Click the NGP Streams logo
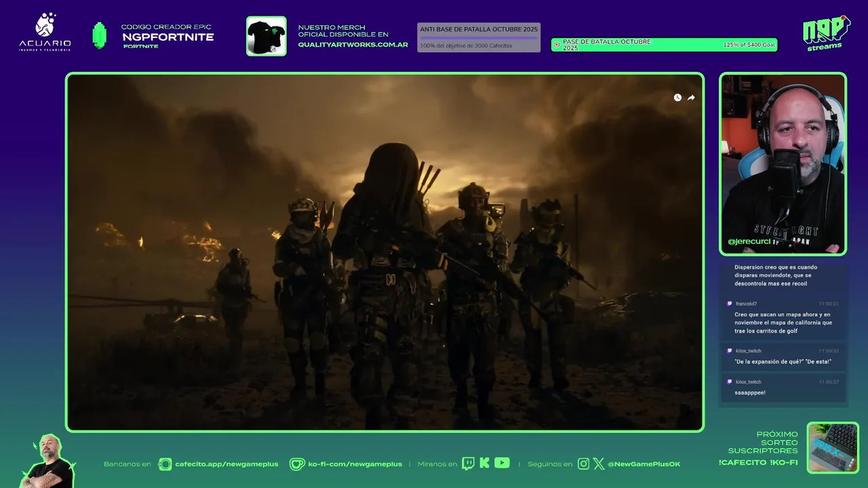Viewport: 868px width, 488px height. click(x=826, y=33)
